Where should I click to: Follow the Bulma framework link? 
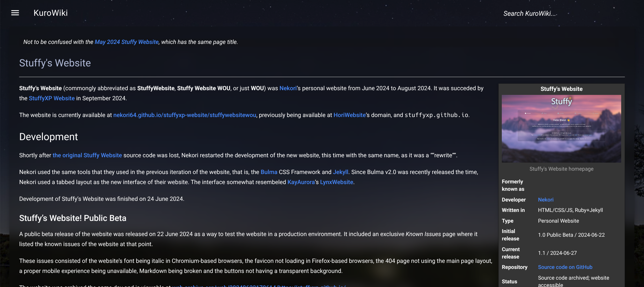click(x=269, y=172)
